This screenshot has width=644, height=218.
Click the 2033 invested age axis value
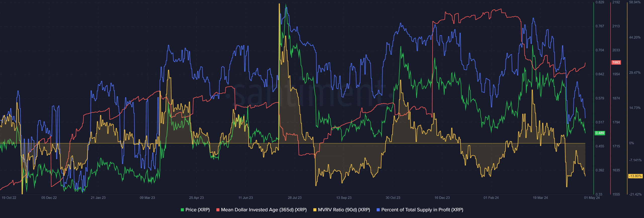[x=616, y=50]
